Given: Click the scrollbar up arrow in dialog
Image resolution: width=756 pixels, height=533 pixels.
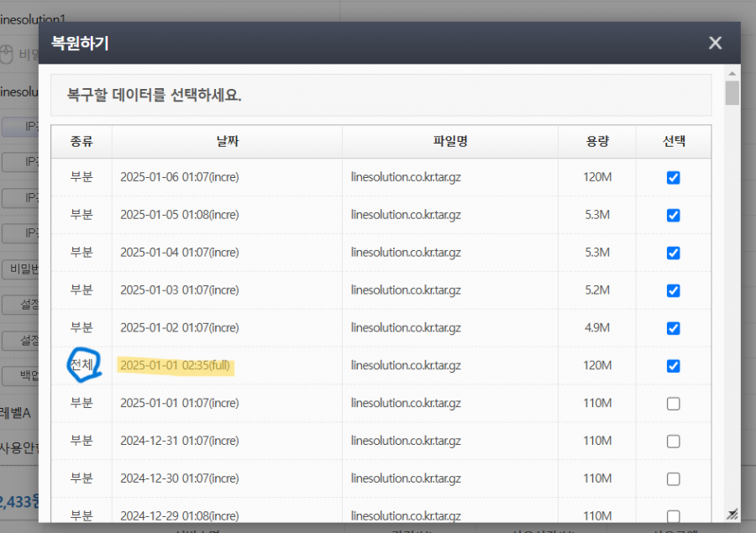Looking at the screenshot, I should tap(732, 73).
